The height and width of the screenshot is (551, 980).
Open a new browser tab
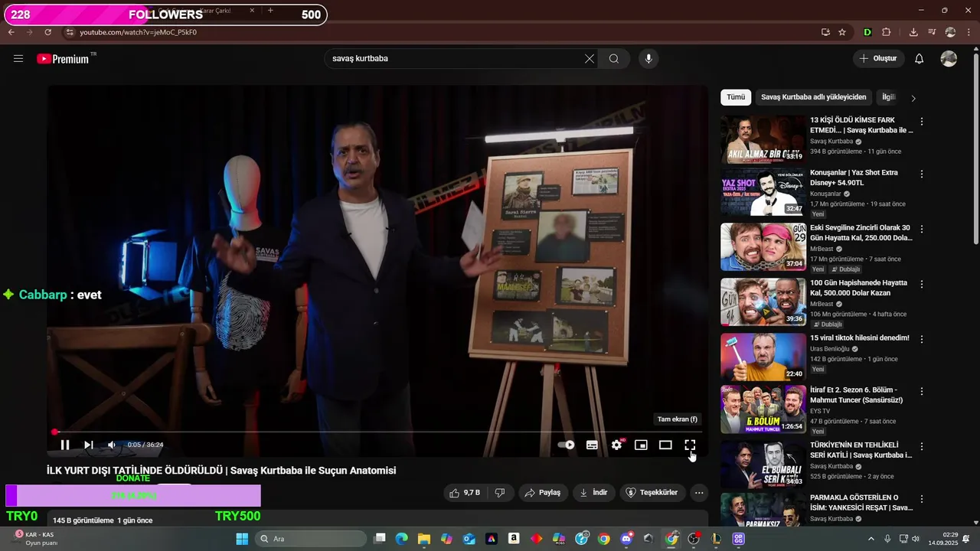(270, 11)
